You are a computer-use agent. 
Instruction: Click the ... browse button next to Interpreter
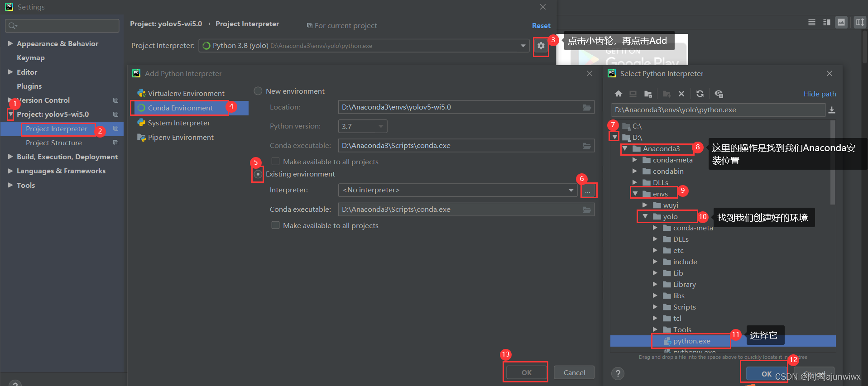(588, 191)
